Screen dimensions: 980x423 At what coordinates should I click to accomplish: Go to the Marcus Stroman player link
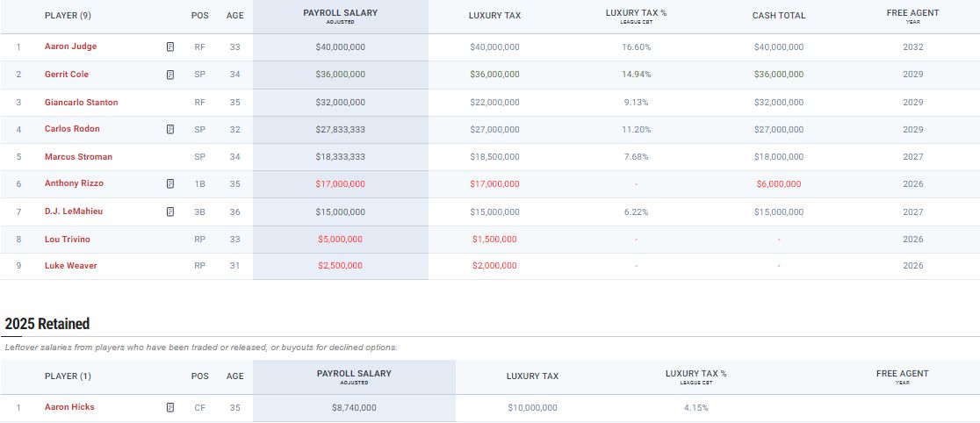(78, 157)
